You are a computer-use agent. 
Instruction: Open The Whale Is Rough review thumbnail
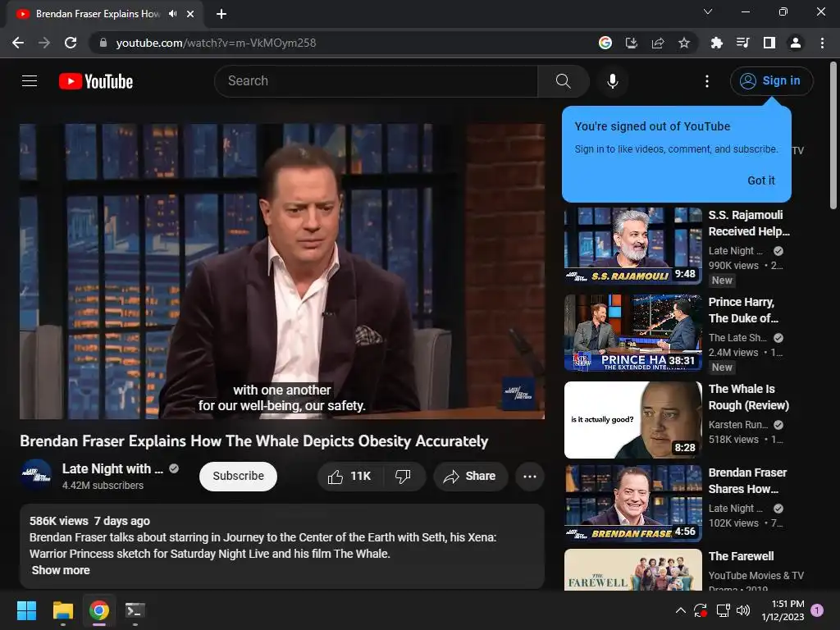click(x=632, y=420)
